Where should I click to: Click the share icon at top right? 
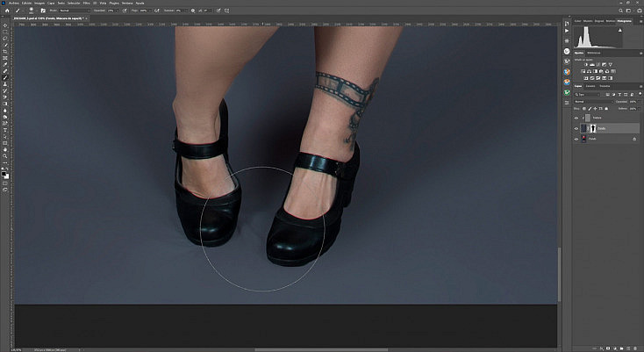pyautogui.click(x=640, y=11)
